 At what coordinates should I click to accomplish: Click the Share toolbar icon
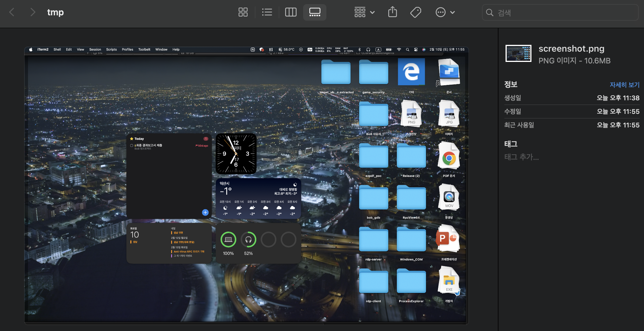392,12
